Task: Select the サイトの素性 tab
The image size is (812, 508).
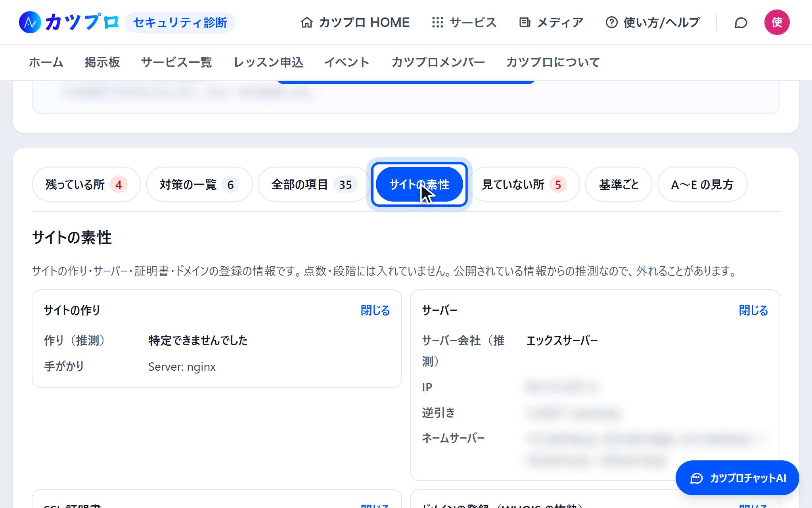Action: pos(419,184)
